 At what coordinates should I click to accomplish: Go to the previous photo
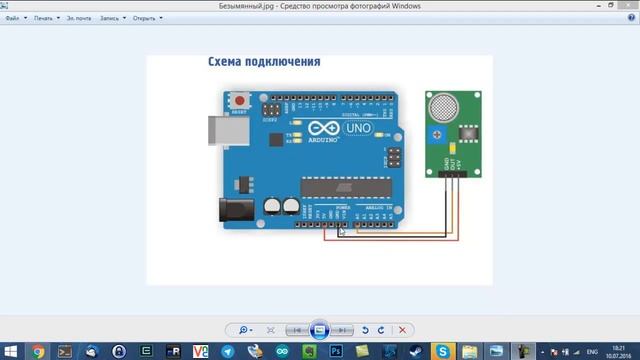297,330
